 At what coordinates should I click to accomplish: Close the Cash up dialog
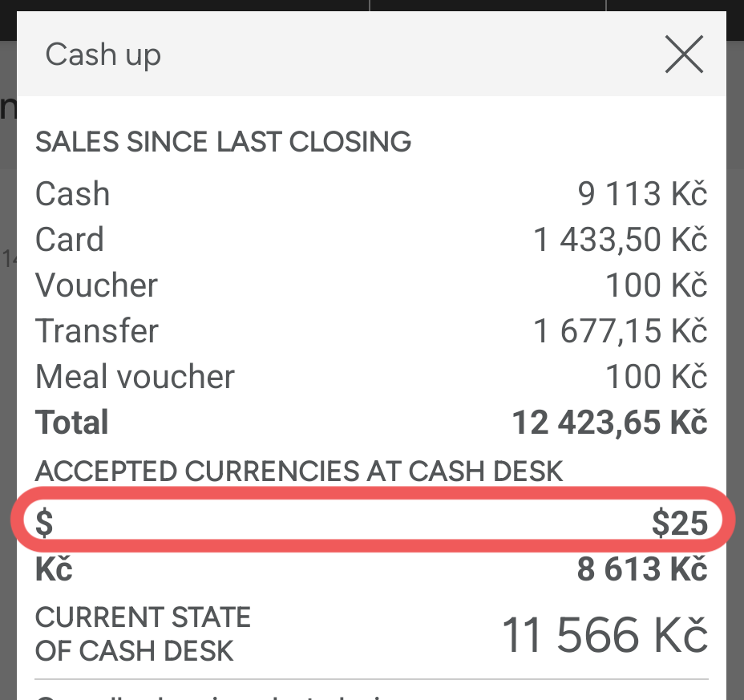[x=684, y=55]
